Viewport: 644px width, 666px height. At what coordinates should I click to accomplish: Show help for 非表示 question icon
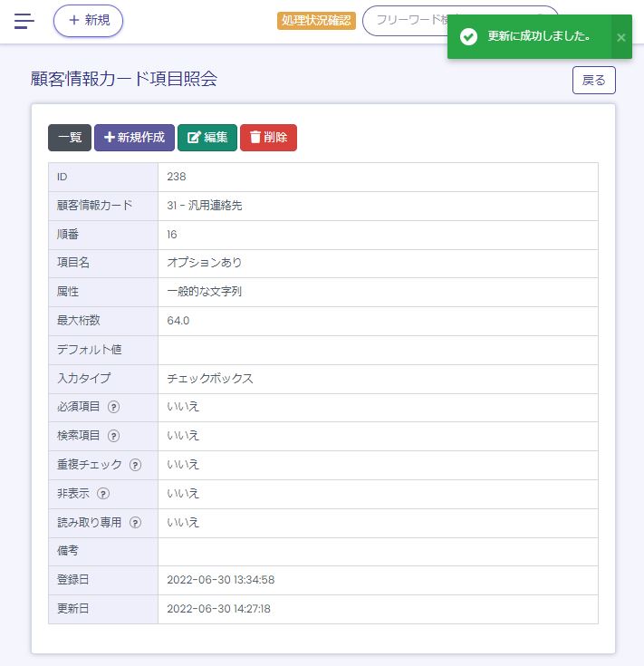(x=103, y=494)
